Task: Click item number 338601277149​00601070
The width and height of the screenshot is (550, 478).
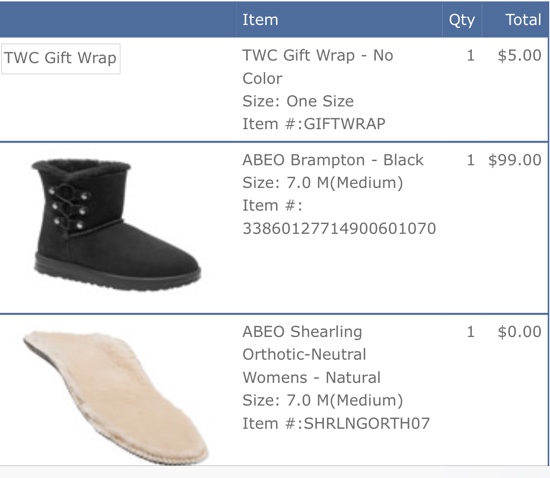Action: click(x=339, y=228)
